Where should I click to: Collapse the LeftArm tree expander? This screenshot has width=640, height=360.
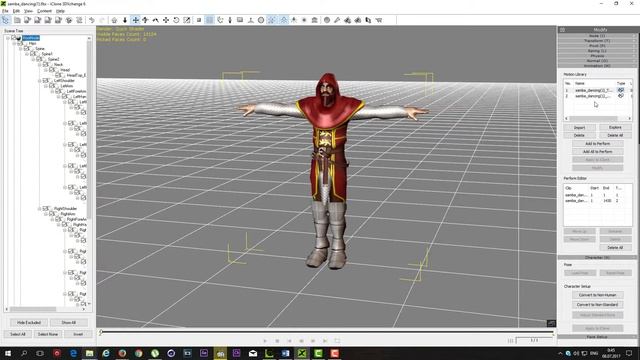pos(46,86)
